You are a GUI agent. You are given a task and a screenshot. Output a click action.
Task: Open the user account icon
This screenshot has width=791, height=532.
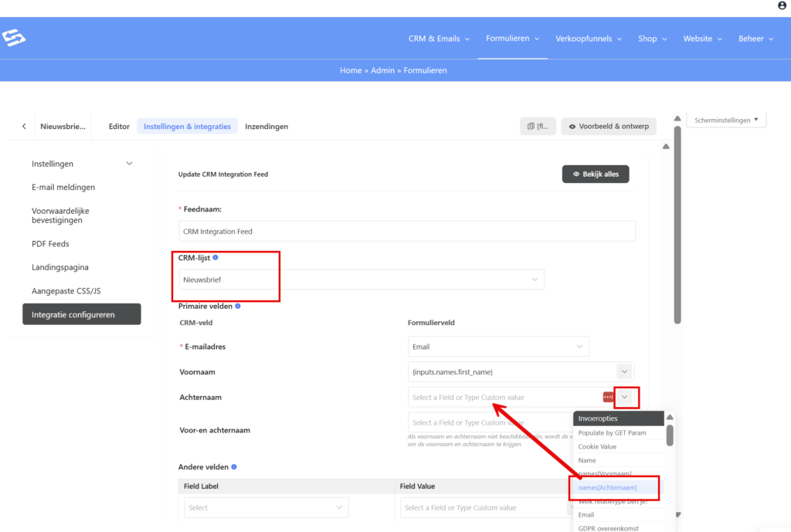point(782,5)
